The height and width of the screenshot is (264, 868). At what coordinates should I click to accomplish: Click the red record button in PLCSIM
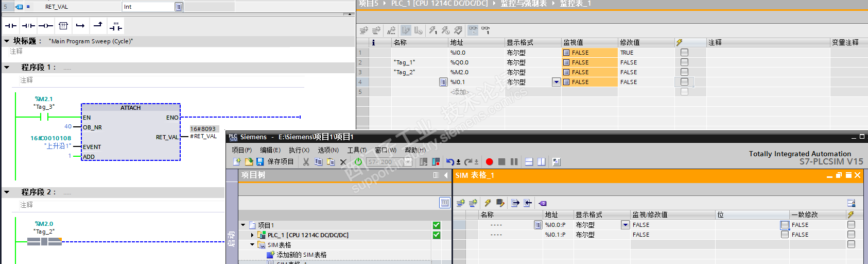click(490, 162)
